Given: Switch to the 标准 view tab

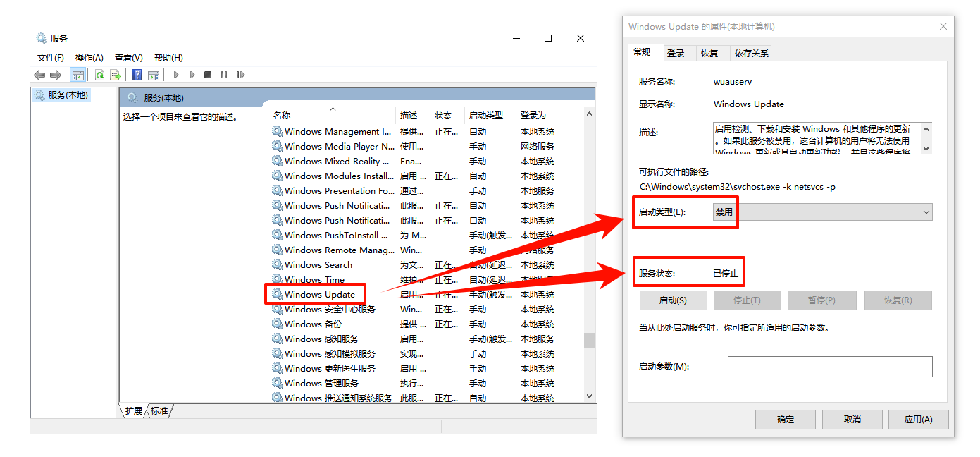Looking at the screenshot, I should pos(159,410).
